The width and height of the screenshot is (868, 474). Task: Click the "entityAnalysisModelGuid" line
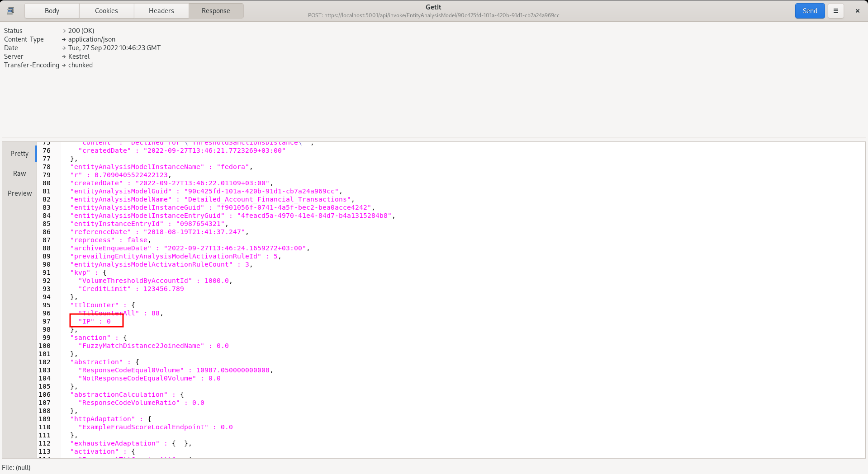click(206, 191)
